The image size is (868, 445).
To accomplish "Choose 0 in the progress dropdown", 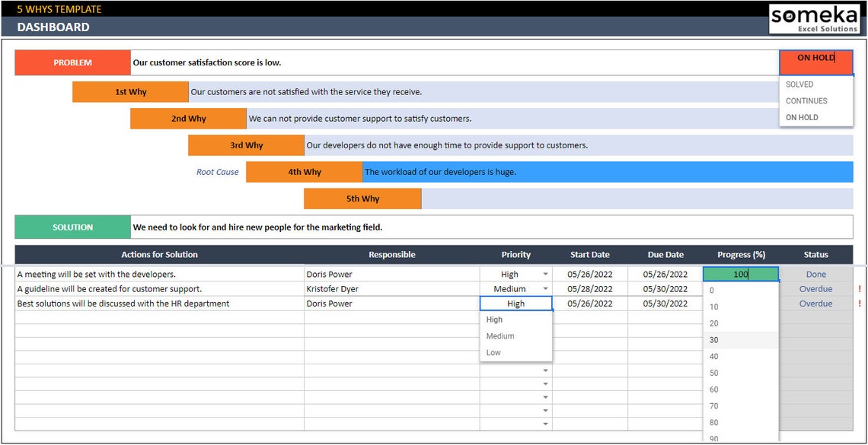I will coord(710,290).
